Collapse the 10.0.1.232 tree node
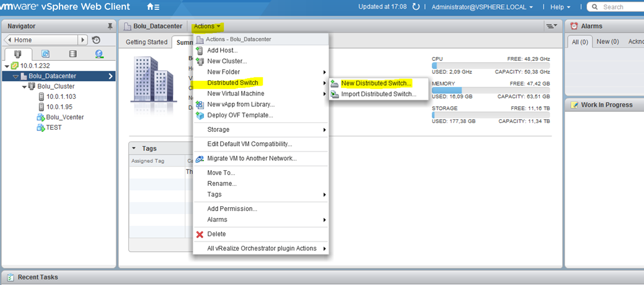The height and width of the screenshot is (285, 644). [7, 66]
